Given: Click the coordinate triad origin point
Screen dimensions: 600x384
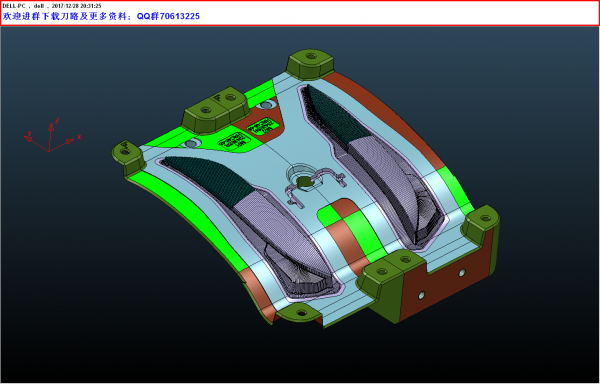Looking at the screenshot, I should pos(49,151).
